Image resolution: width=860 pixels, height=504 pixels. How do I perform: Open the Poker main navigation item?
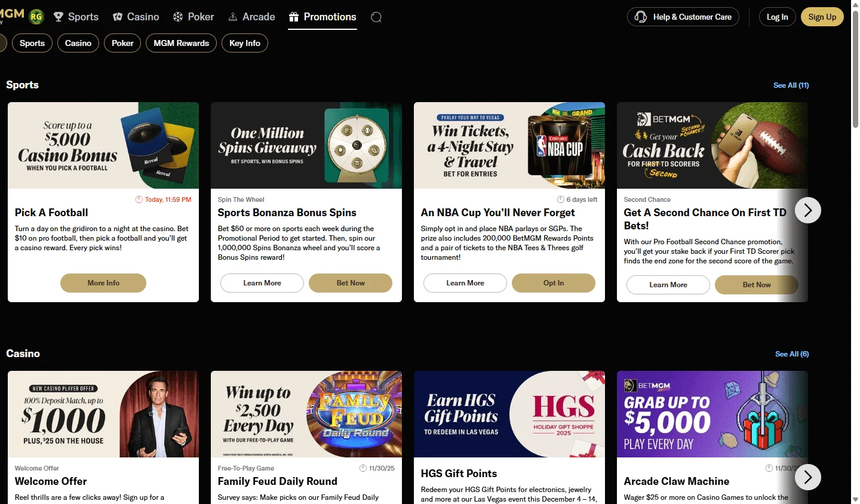pos(193,17)
